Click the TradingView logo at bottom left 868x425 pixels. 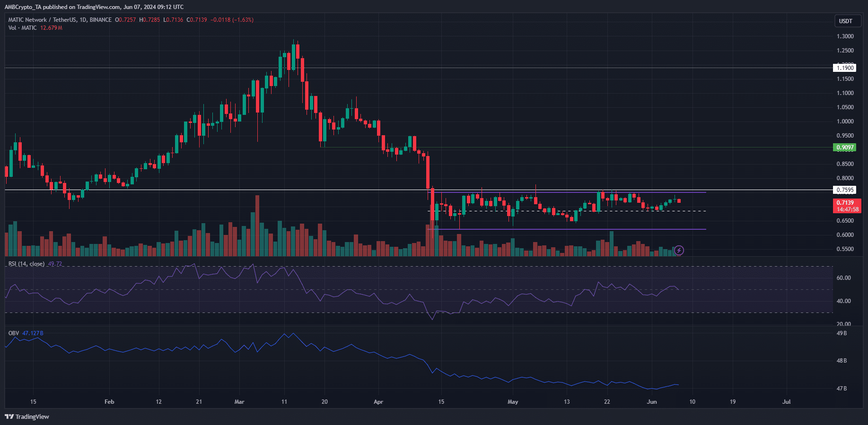tap(27, 416)
